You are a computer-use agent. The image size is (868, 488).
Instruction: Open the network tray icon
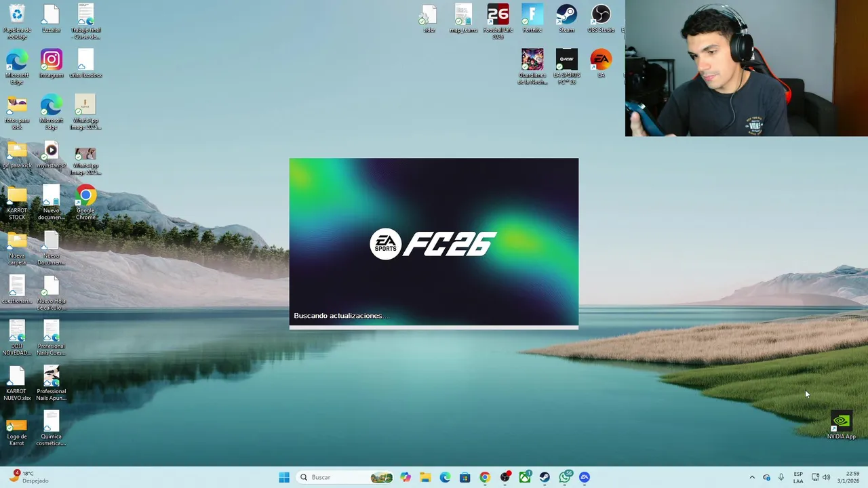tap(815, 477)
